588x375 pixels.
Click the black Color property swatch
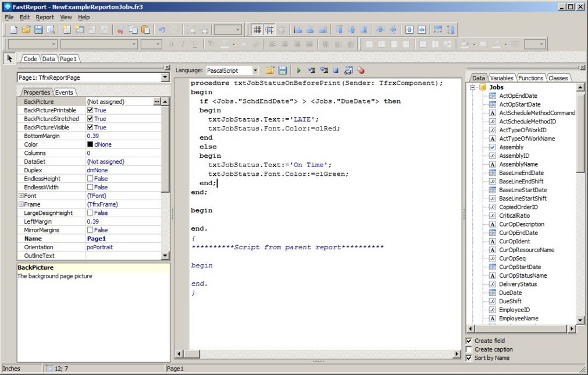(x=90, y=144)
